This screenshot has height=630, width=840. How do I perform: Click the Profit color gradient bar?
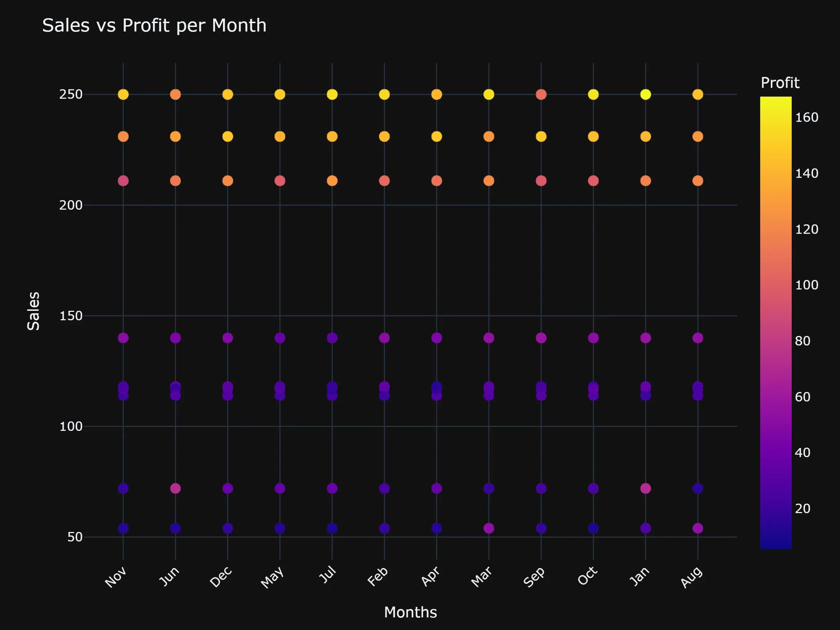tap(776, 322)
